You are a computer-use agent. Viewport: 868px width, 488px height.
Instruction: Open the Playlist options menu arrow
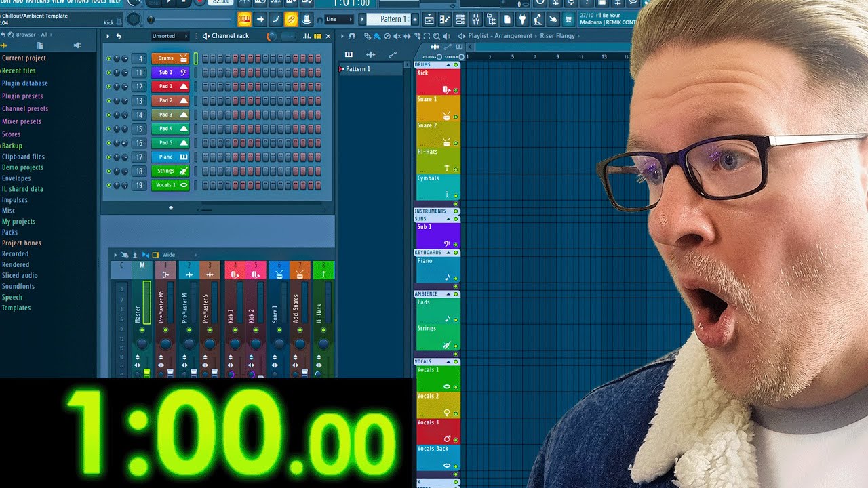pyautogui.click(x=342, y=36)
